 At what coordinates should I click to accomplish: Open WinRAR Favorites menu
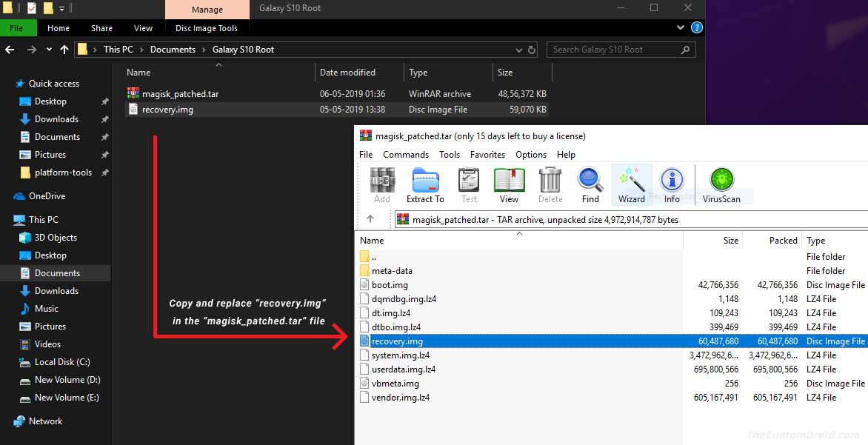click(x=487, y=155)
